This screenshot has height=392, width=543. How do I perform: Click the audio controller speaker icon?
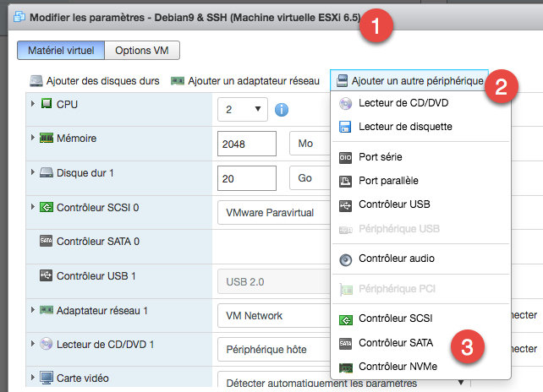345,259
